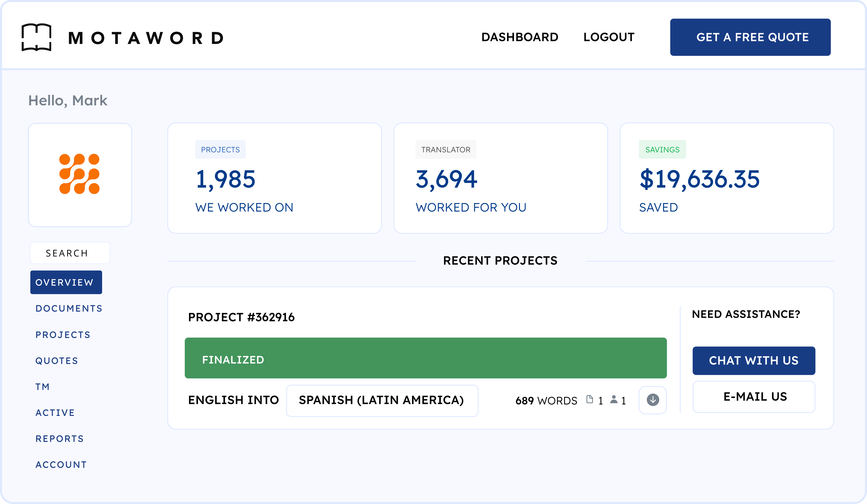Image resolution: width=867 pixels, height=504 pixels.
Task: Click the Translator 3,694 stat card
Action: click(x=501, y=178)
